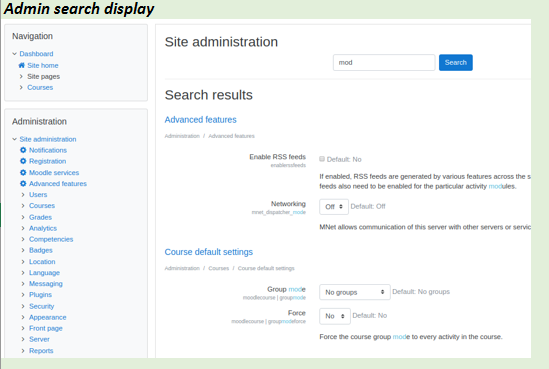Click the Site pages label

[x=43, y=76]
